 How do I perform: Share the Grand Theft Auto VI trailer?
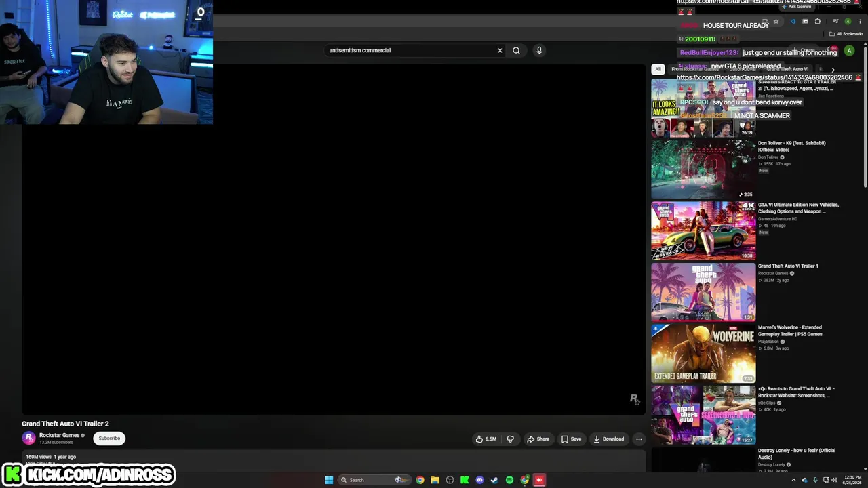pyautogui.click(x=538, y=439)
